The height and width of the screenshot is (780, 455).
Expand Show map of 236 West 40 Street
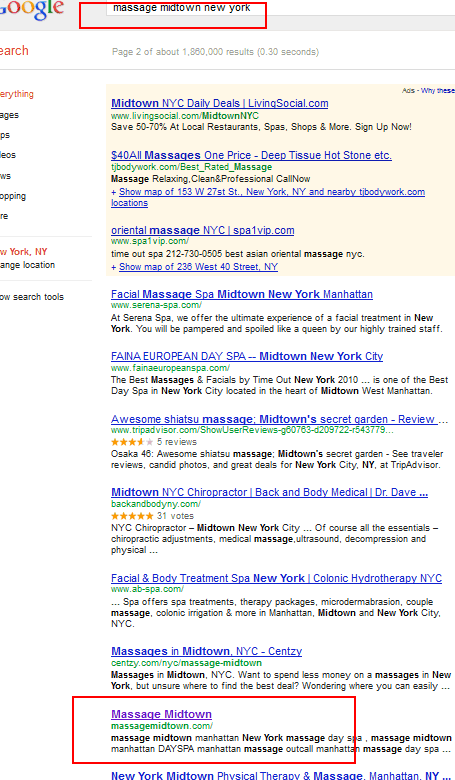(198, 267)
